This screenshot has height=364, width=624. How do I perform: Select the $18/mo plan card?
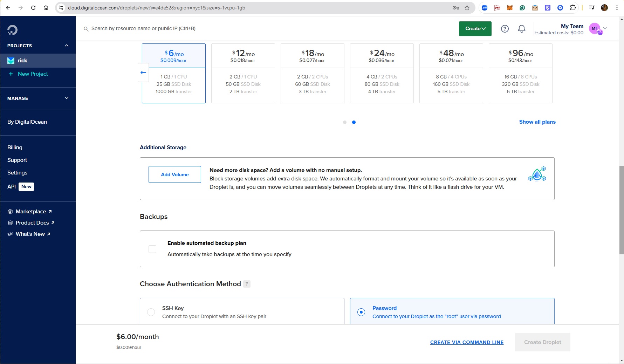tap(313, 73)
